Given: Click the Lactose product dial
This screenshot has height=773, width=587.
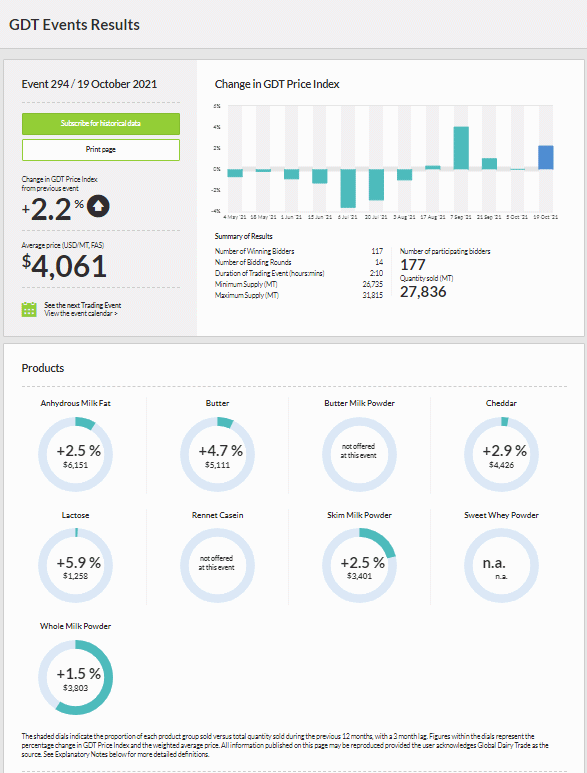Looking at the screenshot, I should 75,565.
